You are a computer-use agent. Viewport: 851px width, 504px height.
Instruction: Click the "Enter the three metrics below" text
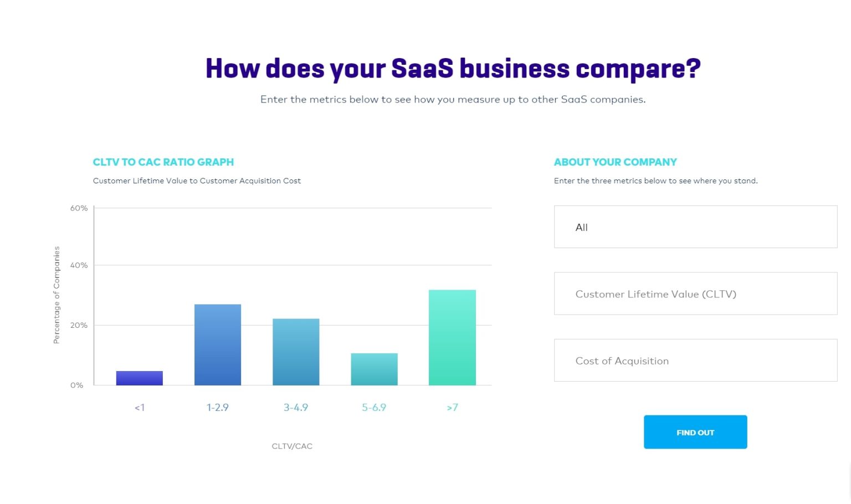[x=655, y=181]
